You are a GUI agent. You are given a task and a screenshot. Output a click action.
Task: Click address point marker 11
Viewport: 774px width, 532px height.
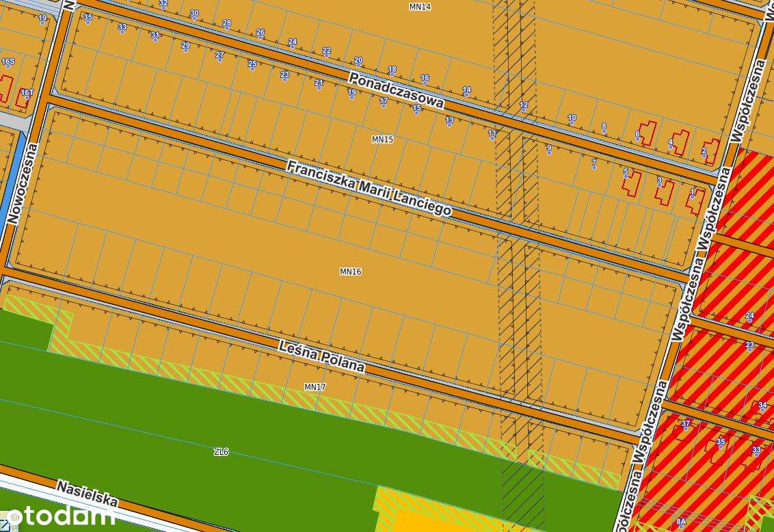click(x=492, y=135)
